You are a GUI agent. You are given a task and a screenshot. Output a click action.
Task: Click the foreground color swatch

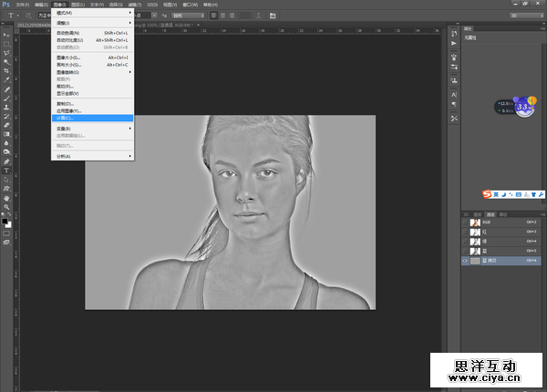[x=5, y=220]
